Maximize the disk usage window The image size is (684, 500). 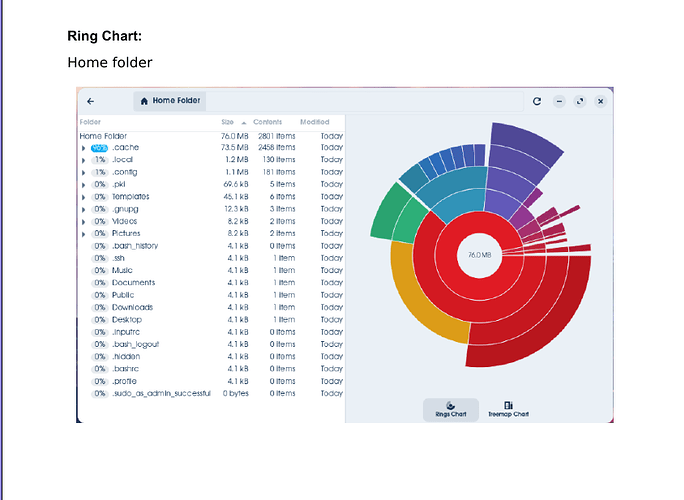tap(580, 101)
